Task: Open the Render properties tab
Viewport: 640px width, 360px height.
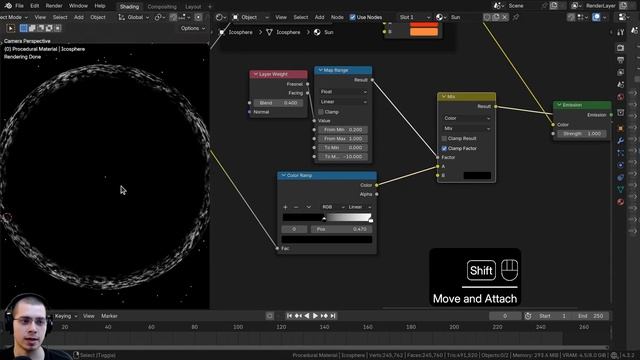Action: 620,48
